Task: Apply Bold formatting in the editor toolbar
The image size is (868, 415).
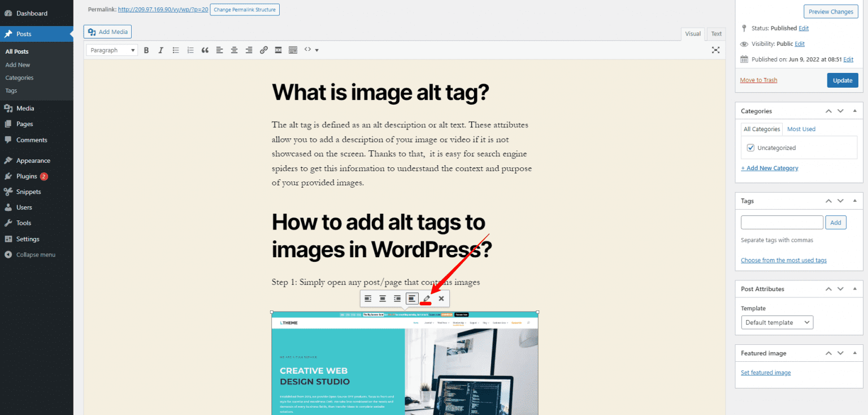Action: tap(146, 50)
